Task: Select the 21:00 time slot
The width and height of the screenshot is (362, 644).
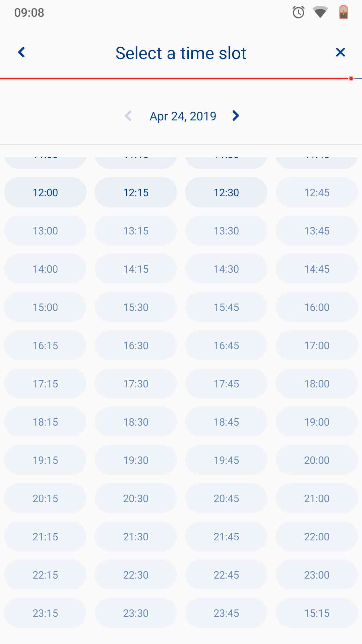Action: (x=317, y=498)
